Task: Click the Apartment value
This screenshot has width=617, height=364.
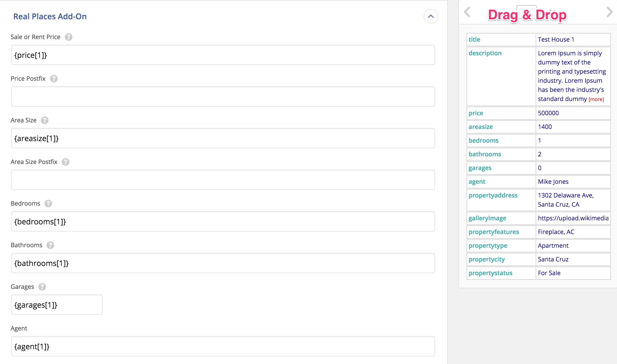Action: (x=553, y=246)
